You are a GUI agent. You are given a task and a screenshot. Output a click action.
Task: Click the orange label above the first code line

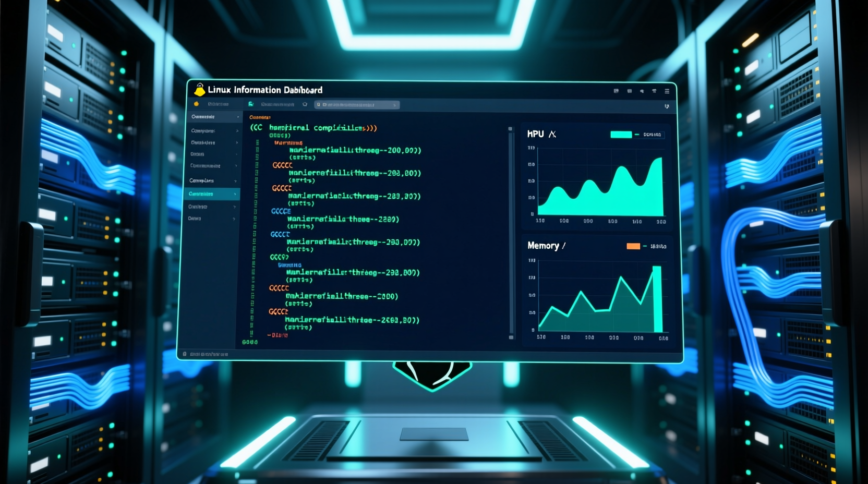coord(260,118)
